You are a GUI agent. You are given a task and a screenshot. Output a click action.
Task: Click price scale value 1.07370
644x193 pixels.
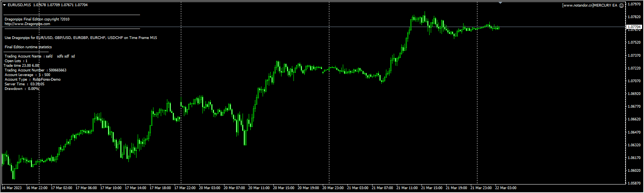(634, 56)
